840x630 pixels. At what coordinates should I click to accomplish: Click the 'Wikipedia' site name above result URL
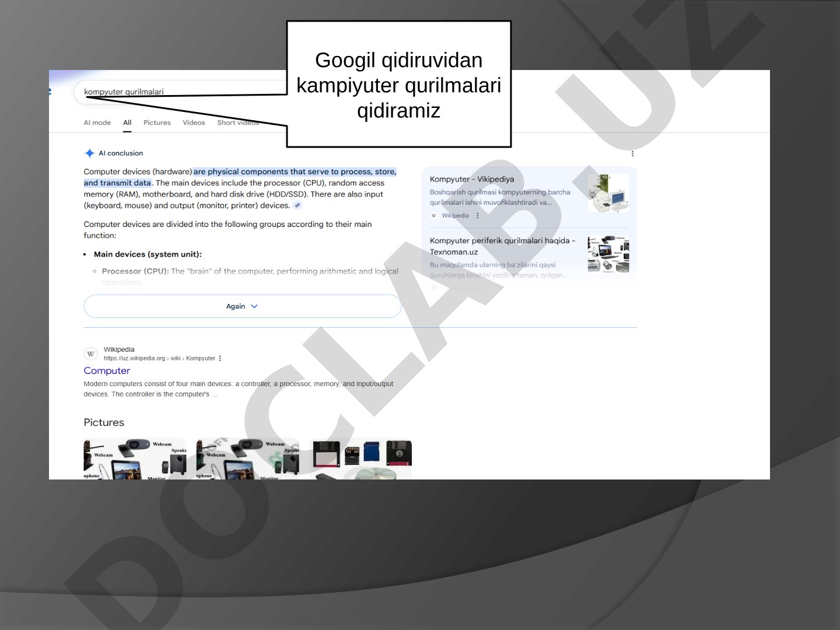click(119, 349)
